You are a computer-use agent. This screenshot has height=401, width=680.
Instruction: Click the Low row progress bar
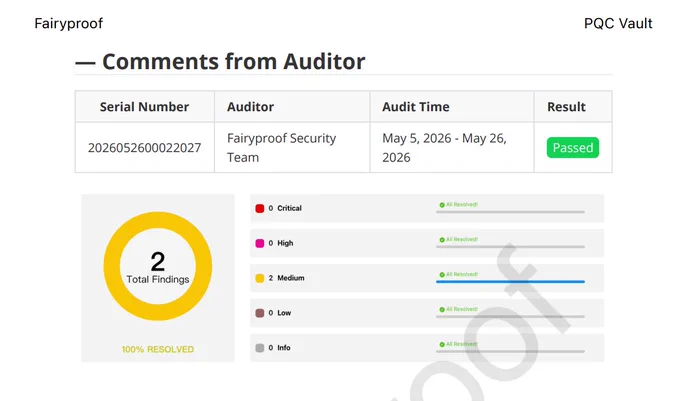coord(510,316)
